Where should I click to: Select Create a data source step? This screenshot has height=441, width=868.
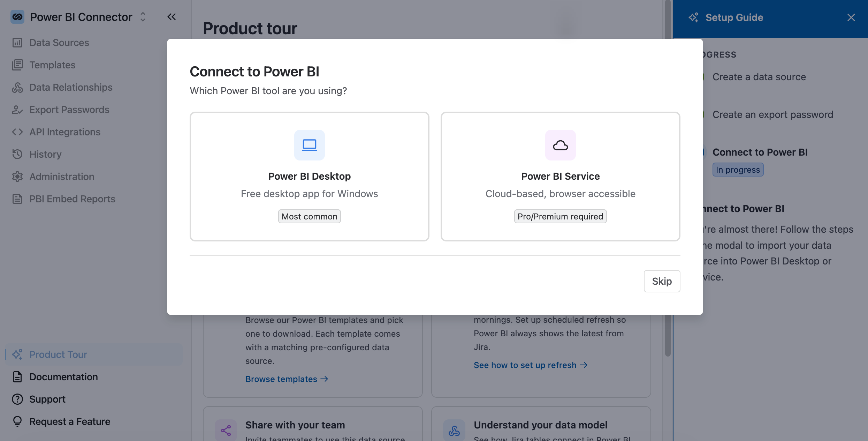pyautogui.click(x=759, y=77)
